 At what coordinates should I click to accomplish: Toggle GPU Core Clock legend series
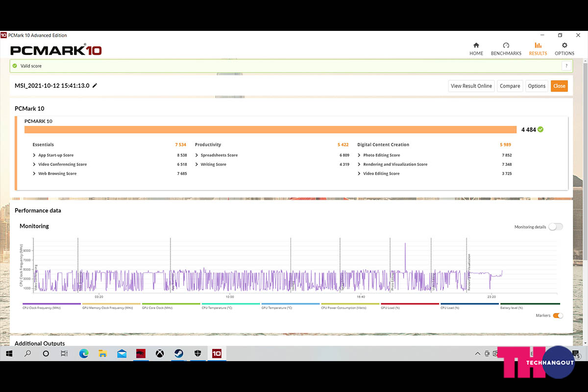[x=171, y=306]
